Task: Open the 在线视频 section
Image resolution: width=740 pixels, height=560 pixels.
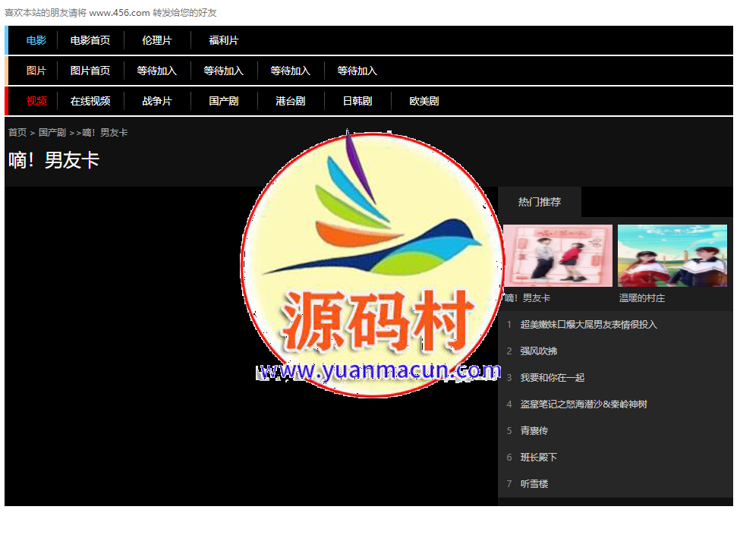Action: click(90, 101)
